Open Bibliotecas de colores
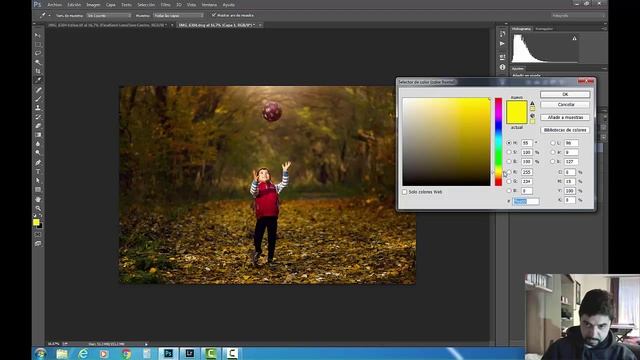Image resolution: width=640 pixels, height=360 pixels. (x=565, y=130)
